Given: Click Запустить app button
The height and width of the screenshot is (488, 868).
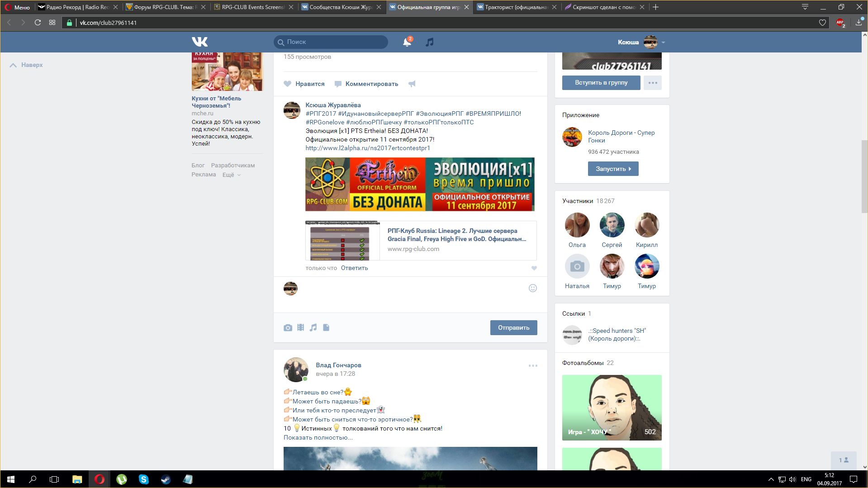Looking at the screenshot, I should tap(613, 169).
